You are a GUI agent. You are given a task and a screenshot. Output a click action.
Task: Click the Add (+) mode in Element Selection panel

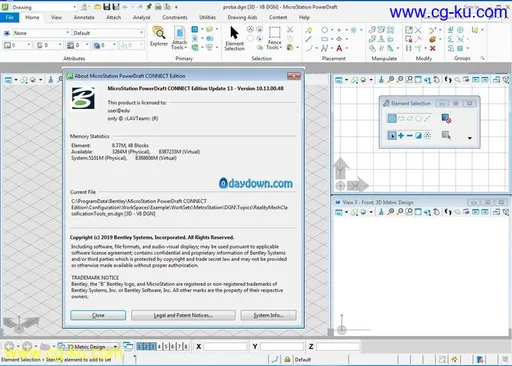401,135
